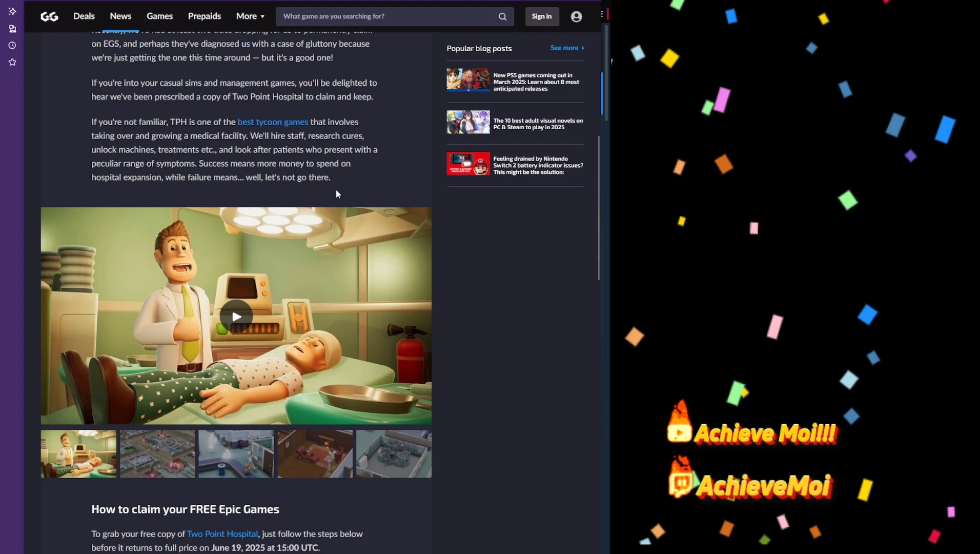The height and width of the screenshot is (554, 980).
Task: Click the arrow beside See more
Action: (x=583, y=48)
